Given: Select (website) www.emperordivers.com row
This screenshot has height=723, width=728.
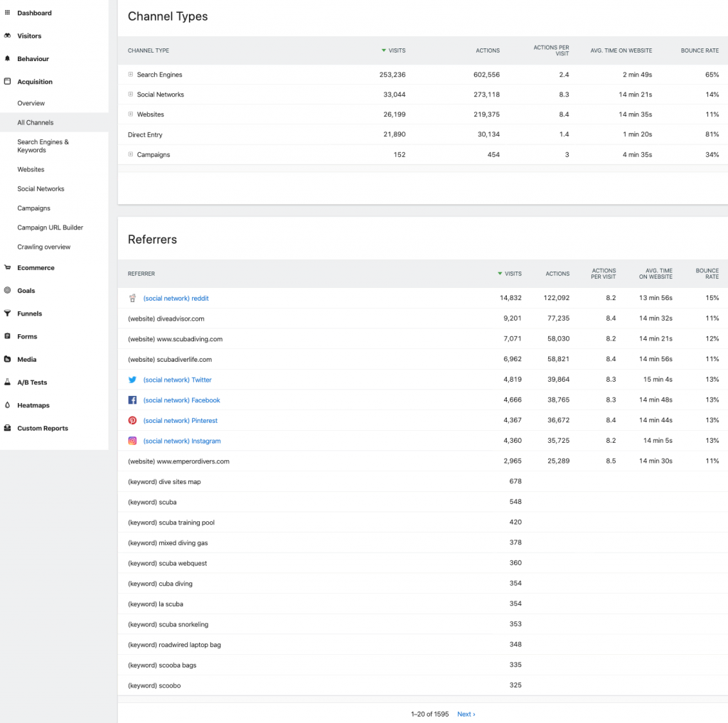Looking at the screenshot, I should (423, 461).
